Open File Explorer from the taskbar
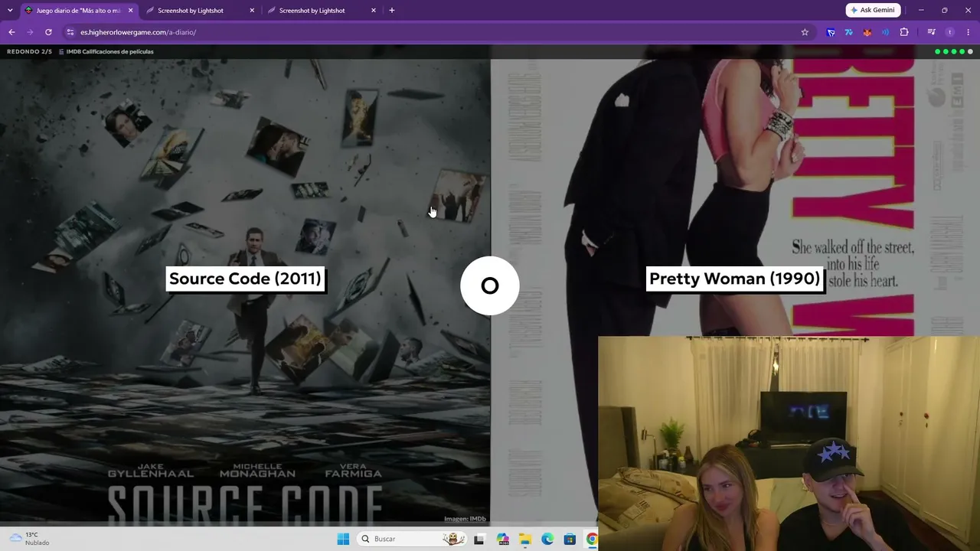980x551 pixels. (525, 539)
